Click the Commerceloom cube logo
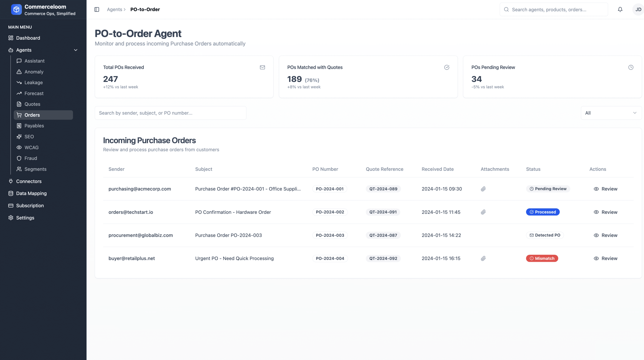The image size is (644, 360). tap(16, 10)
